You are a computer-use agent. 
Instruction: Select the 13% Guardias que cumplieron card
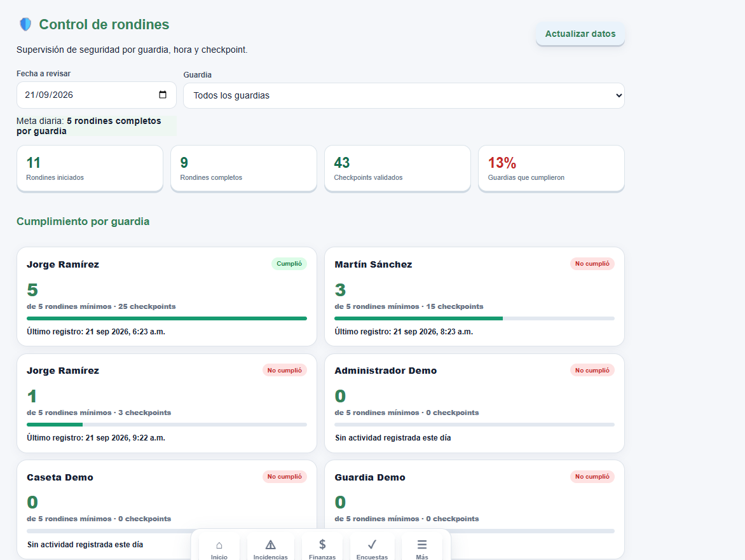pos(551,168)
